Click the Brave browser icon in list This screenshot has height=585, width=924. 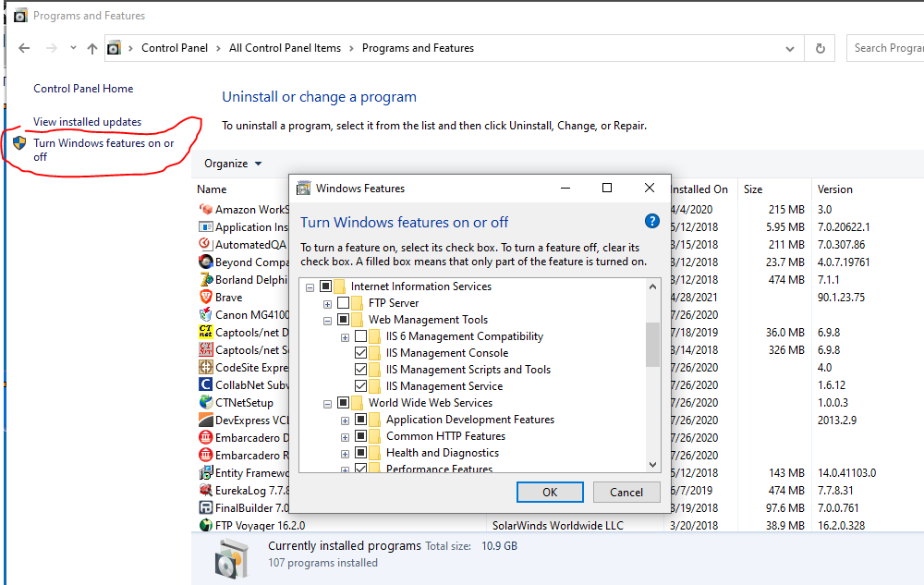pos(206,297)
